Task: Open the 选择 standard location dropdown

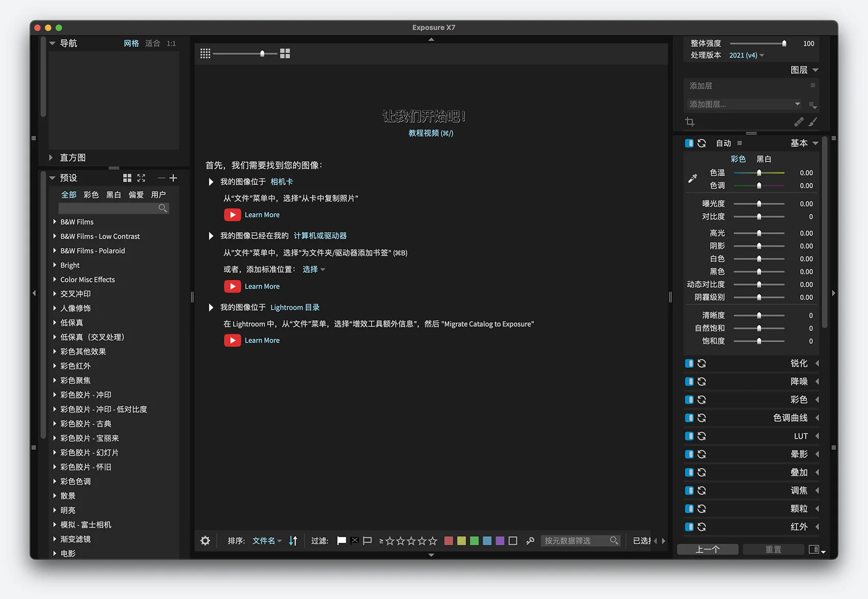Action: pyautogui.click(x=314, y=269)
